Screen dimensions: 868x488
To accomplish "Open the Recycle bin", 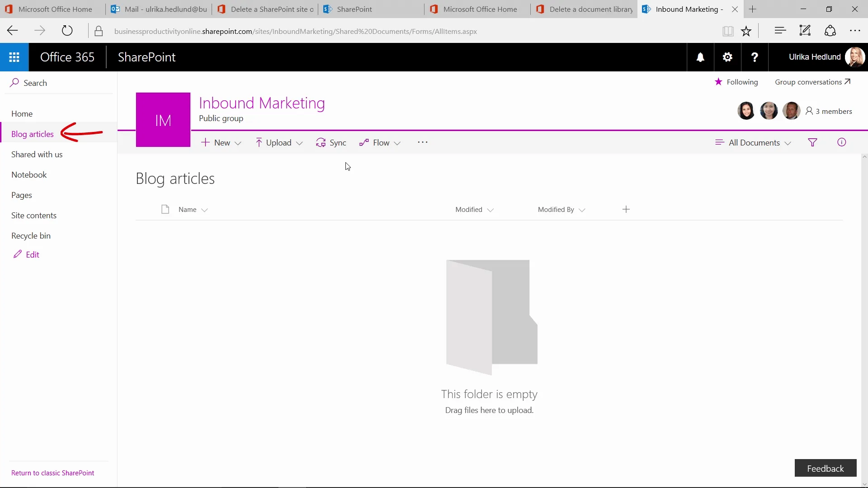I will tap(31, 235).
